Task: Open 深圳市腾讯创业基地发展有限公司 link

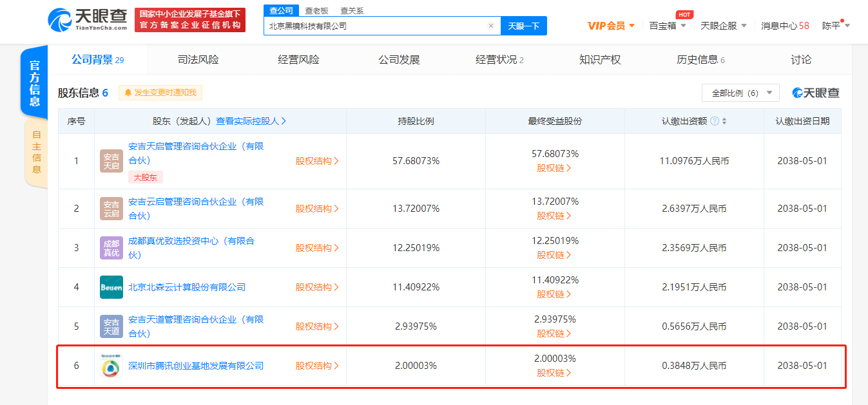Action: coord(196,366)
